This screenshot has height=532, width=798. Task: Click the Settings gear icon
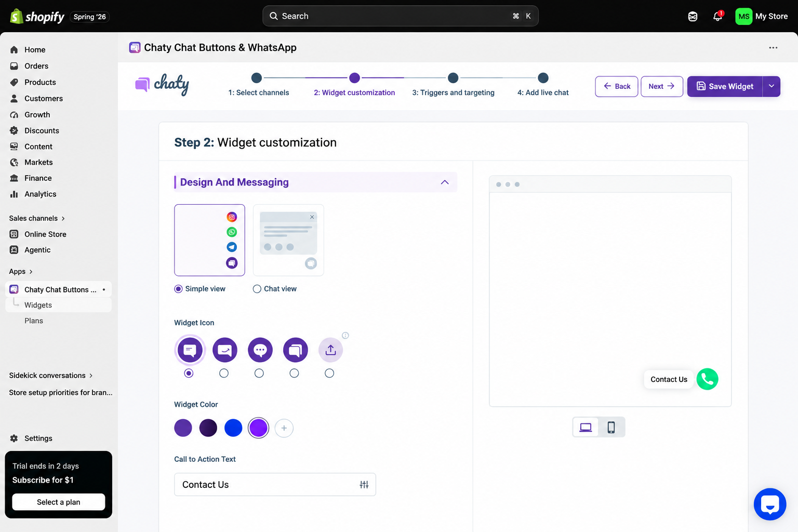pos(14,438)
